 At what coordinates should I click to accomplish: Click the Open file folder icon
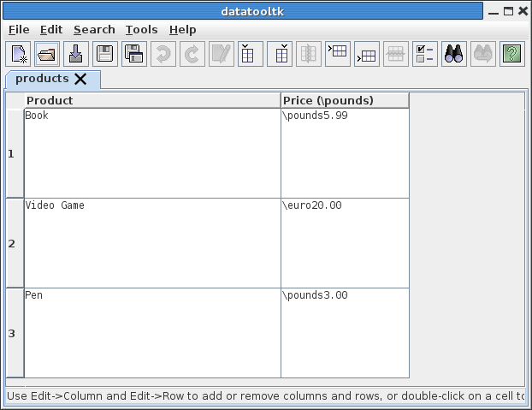[x=48, y=55]
